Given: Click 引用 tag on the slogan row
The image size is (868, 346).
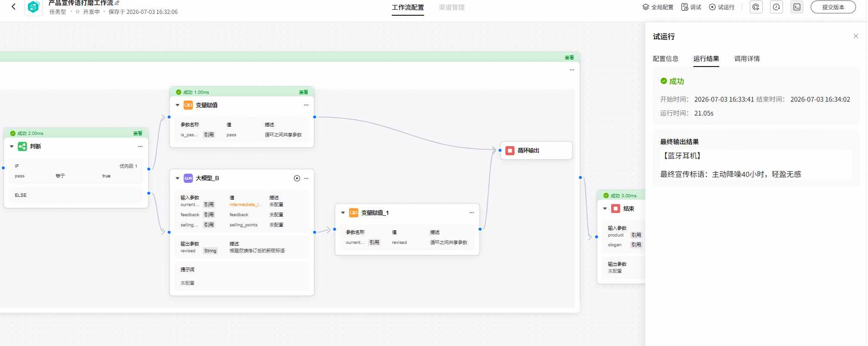Looking at the screenshot, I should point(636,245).
